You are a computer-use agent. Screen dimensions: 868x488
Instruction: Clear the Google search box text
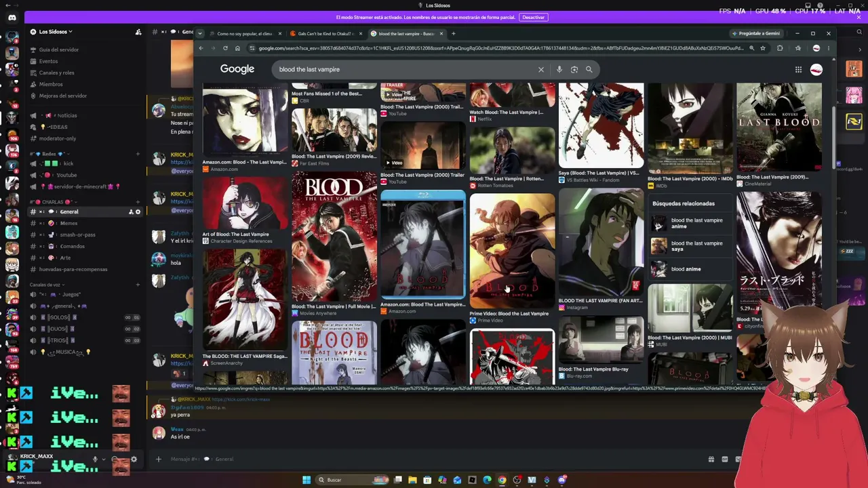(541, 69)
